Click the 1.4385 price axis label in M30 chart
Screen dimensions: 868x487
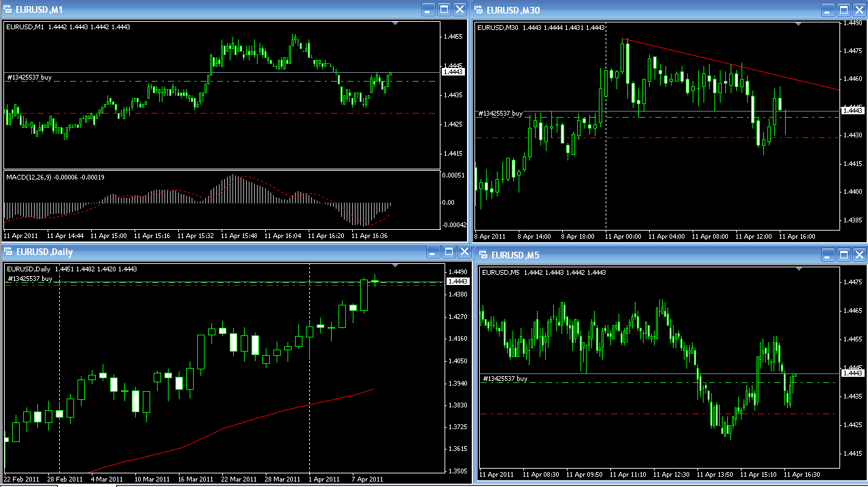coord(852,220)
